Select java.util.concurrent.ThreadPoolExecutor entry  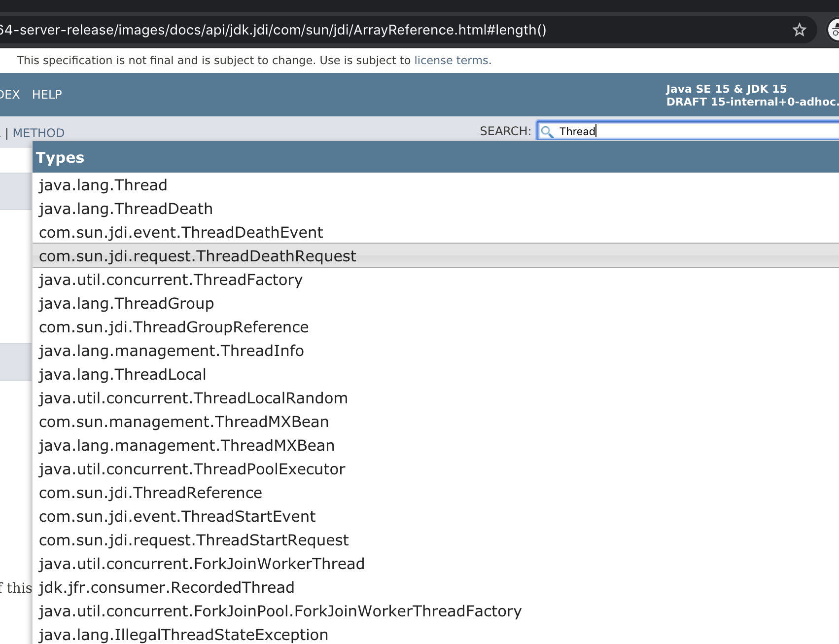(192, 469)
